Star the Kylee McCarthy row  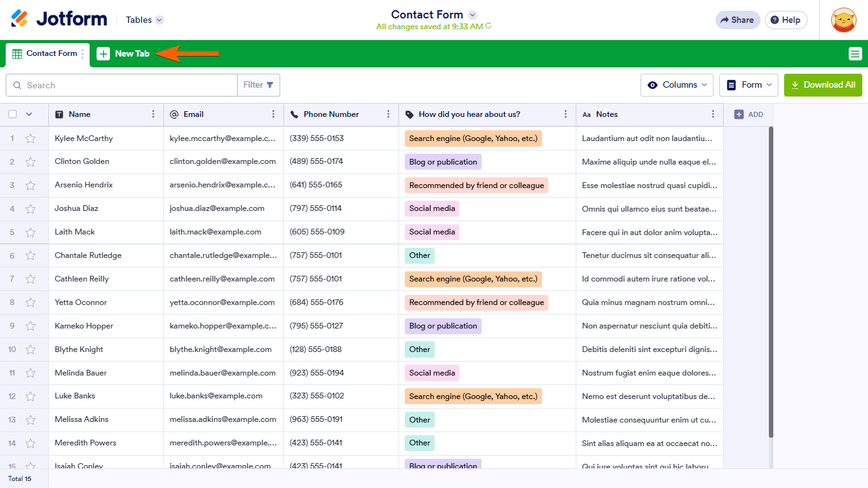(31, 139)
